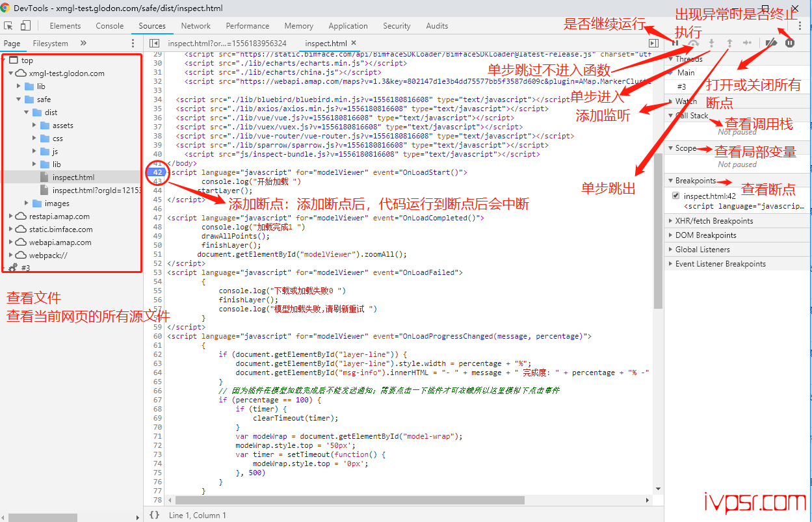Expand the webpack:// node
This screenshot has width=812, height=522.
(10, 255)
